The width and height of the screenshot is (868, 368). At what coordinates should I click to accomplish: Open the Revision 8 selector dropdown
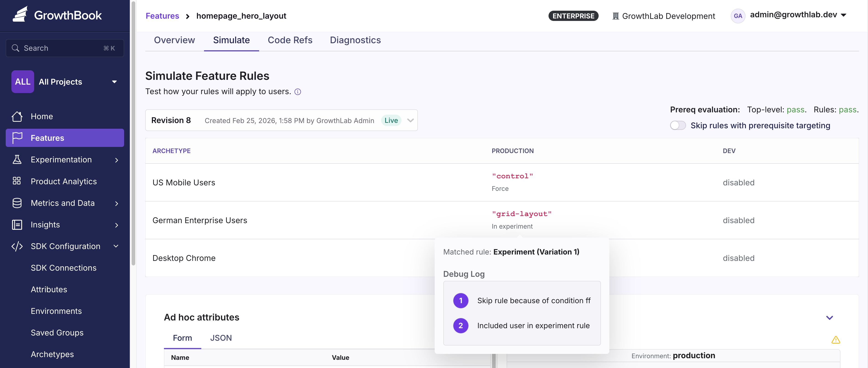click(x=410, y=121)
